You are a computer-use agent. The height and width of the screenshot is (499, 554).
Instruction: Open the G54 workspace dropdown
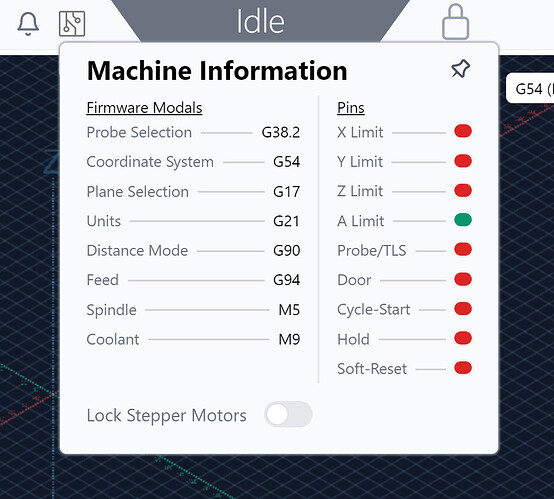[x=530, y=88]
